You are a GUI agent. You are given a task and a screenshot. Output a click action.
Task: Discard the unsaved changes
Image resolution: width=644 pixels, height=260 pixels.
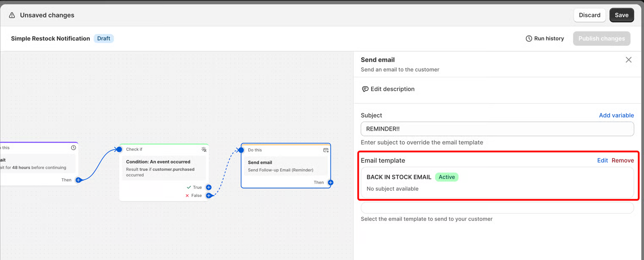589,15
